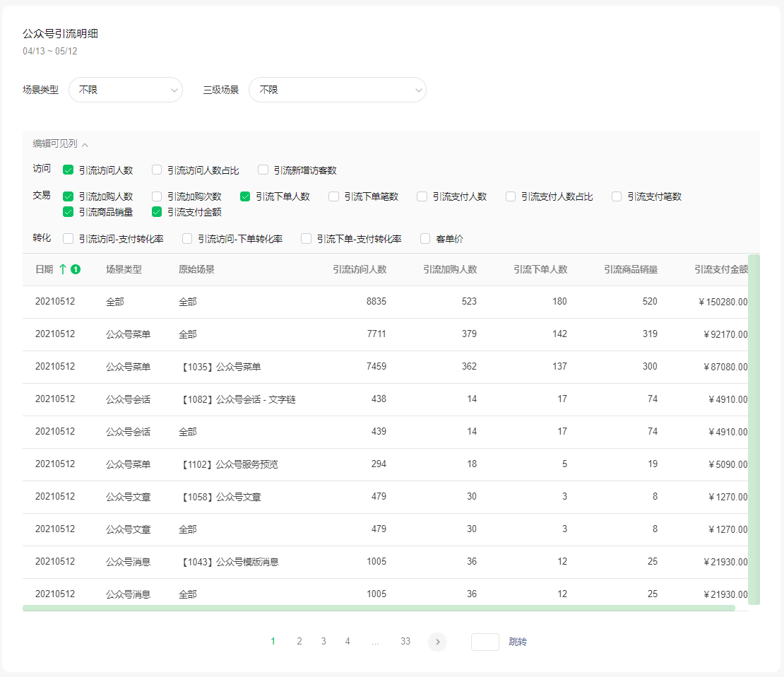The height and width of the screenshot is (677, 784).
Task: Click the ¥92170.00 payment amount
Action: click(725, 334)
